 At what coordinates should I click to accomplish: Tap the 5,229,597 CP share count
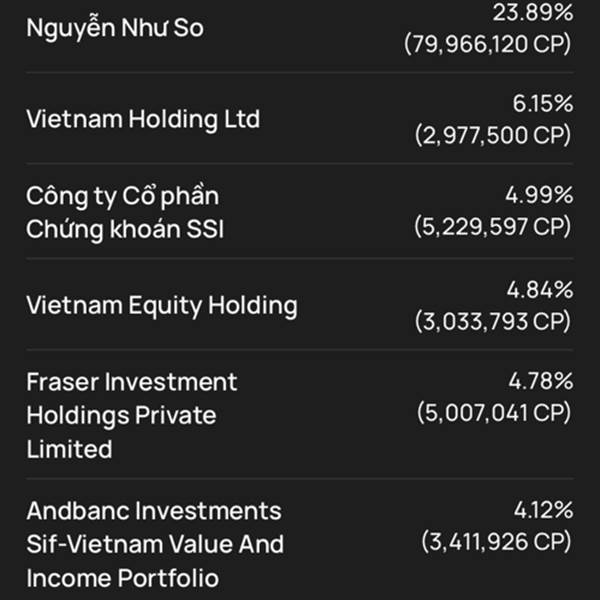coord(493,227)
